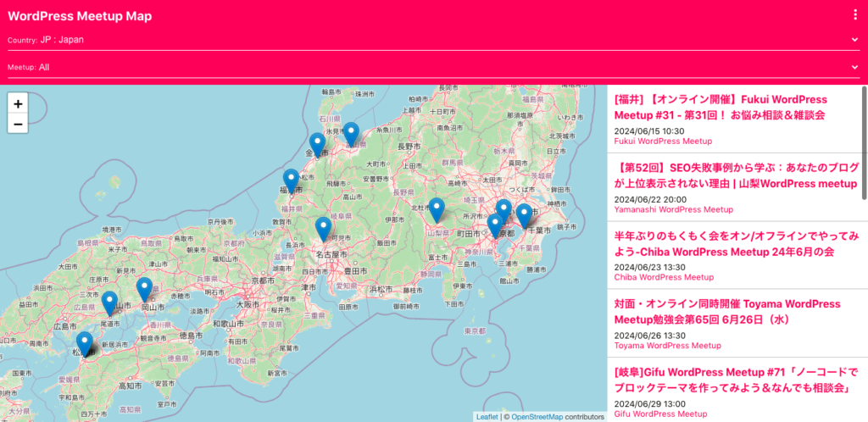Open the Leaflet attribution link
868x422 pixels.
point(487,416)
